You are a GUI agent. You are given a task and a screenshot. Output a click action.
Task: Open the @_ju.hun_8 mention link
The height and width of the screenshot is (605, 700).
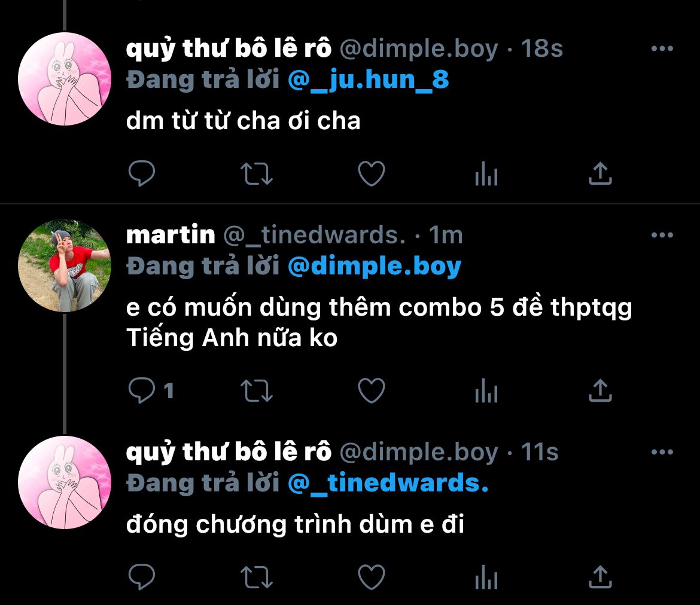tap(369, 80)
